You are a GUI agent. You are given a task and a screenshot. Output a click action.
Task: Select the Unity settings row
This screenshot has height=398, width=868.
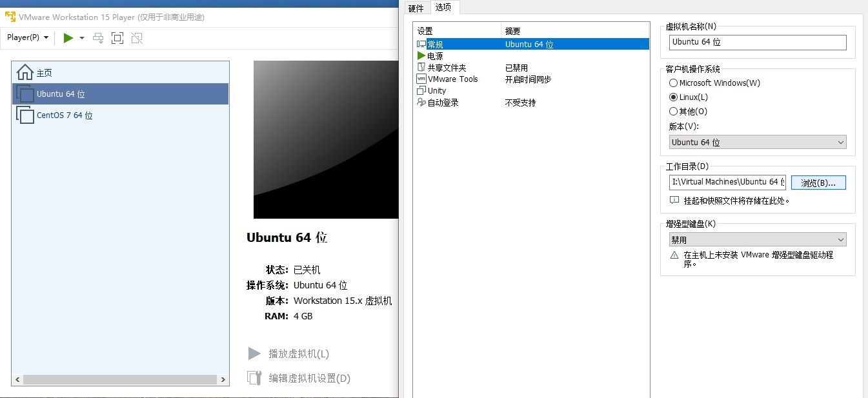(531, 91)
